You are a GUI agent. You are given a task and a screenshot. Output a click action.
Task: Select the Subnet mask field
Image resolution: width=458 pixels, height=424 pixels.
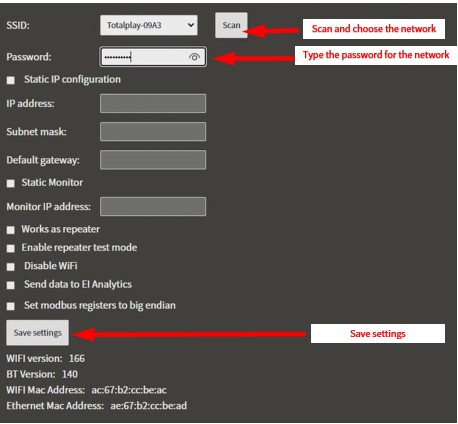tap(153, 131)
